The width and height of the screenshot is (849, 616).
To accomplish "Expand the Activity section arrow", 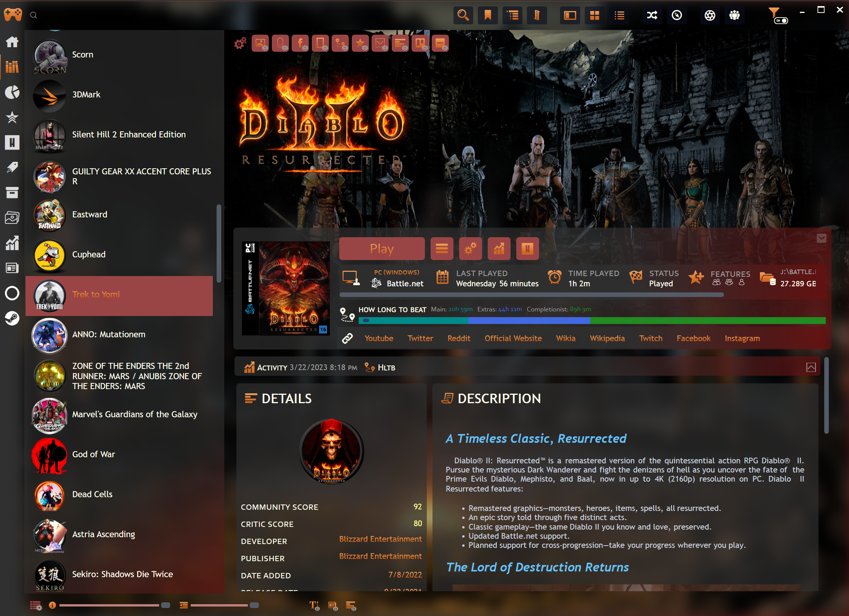I will point(811,367).
